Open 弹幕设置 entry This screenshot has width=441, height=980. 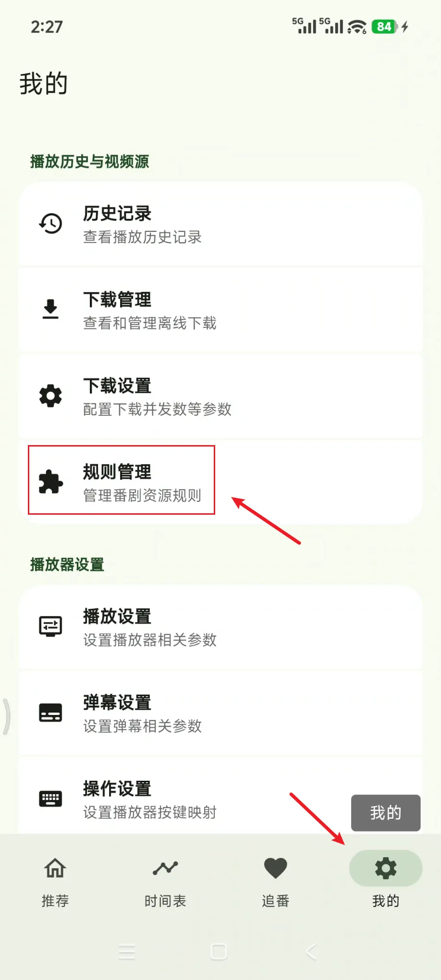click(220, 713)
